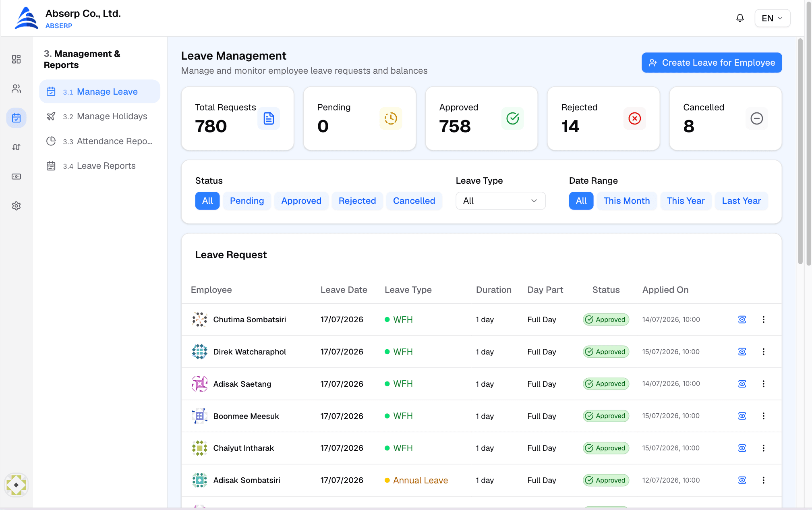Filter status by Pending
Screen dimensions: 812x510
pos(247,201)
